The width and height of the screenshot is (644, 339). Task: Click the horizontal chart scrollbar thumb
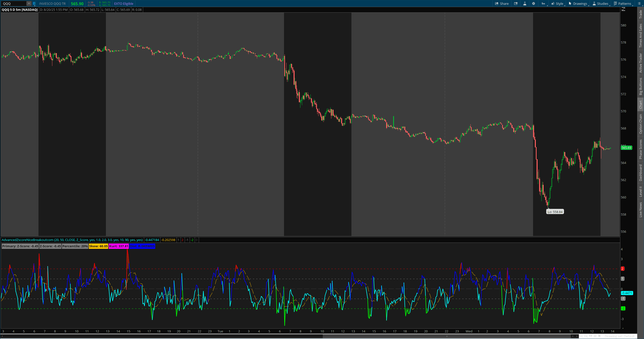click(x=447, y=336)
